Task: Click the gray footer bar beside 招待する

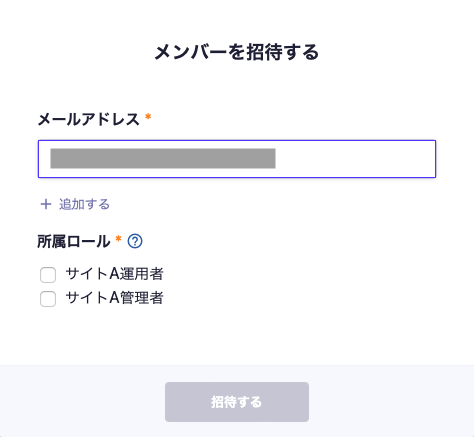Action: click(x=390, y=402)
